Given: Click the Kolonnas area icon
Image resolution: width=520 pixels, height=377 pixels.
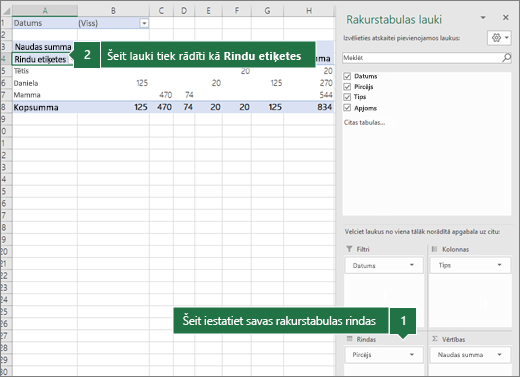Looking at the screenshot, I should (x=434, y=249).
